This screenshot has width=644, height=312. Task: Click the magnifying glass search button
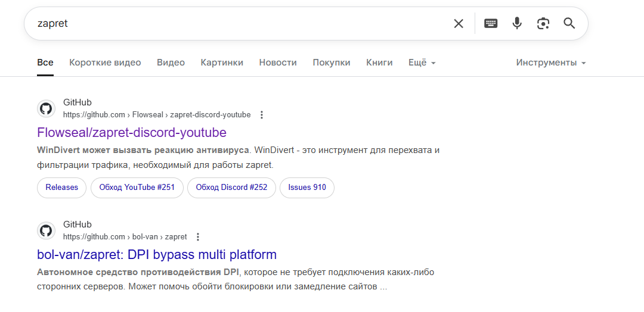(569, 23)
